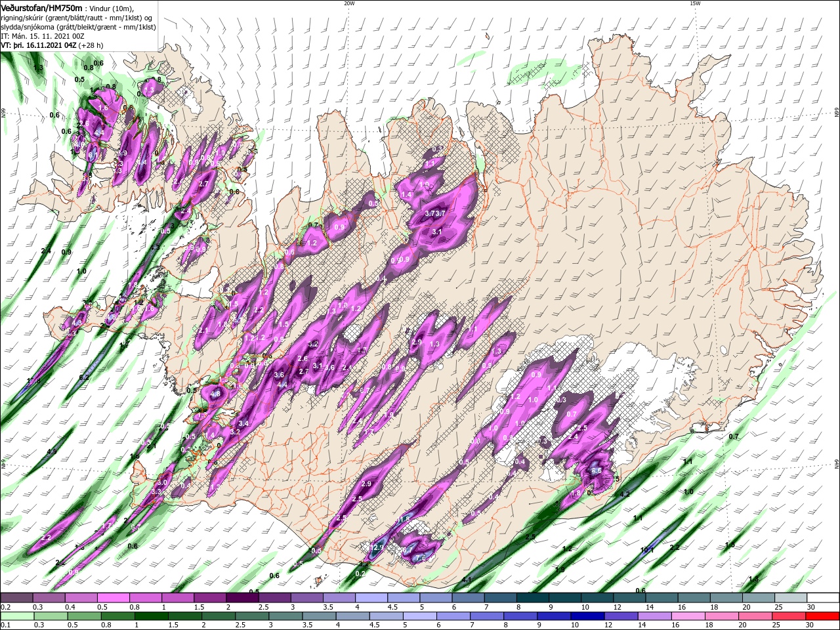
Task: Click the 4.1 rain value off the south coast
Action: [467, 579]
